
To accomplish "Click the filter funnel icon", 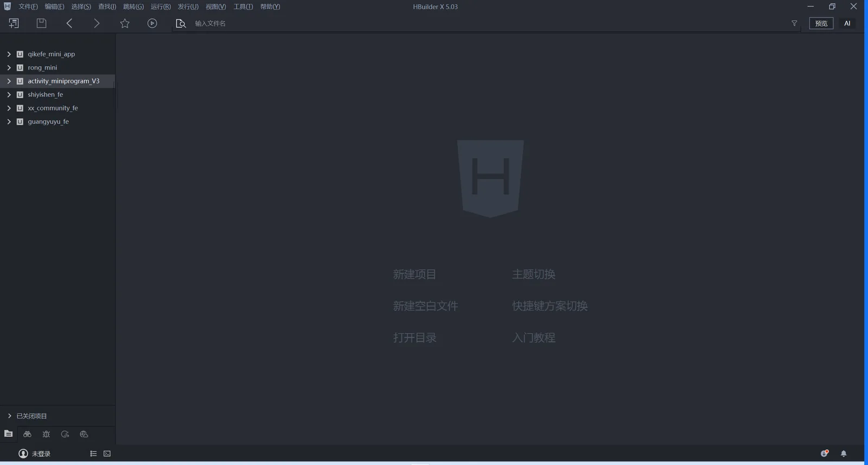I will 794,23.
